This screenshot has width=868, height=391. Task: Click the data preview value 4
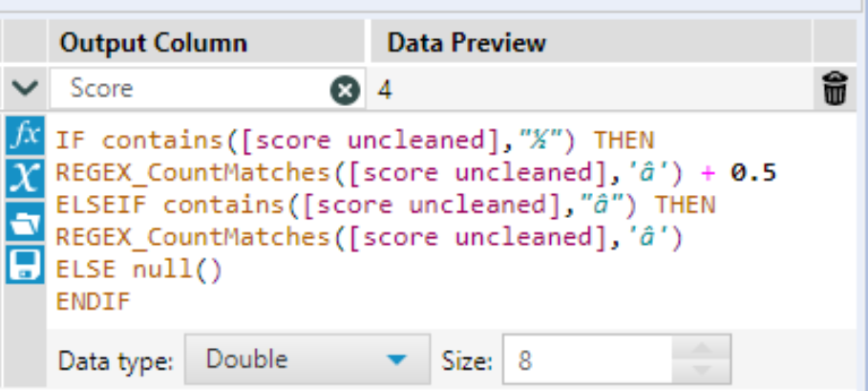point(385,89)
